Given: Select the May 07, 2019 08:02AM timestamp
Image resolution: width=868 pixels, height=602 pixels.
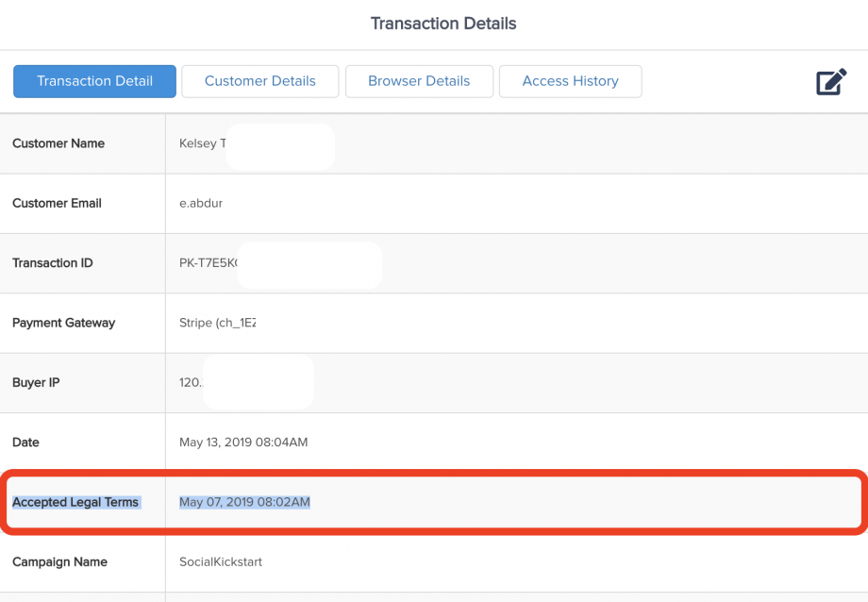Looking at the screenshot, I should tap(244, 502).
